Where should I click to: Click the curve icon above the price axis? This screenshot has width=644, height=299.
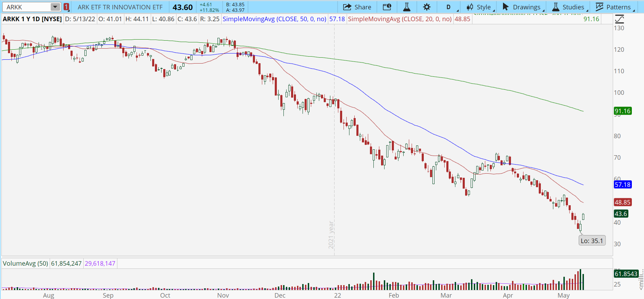coord(619,19)
